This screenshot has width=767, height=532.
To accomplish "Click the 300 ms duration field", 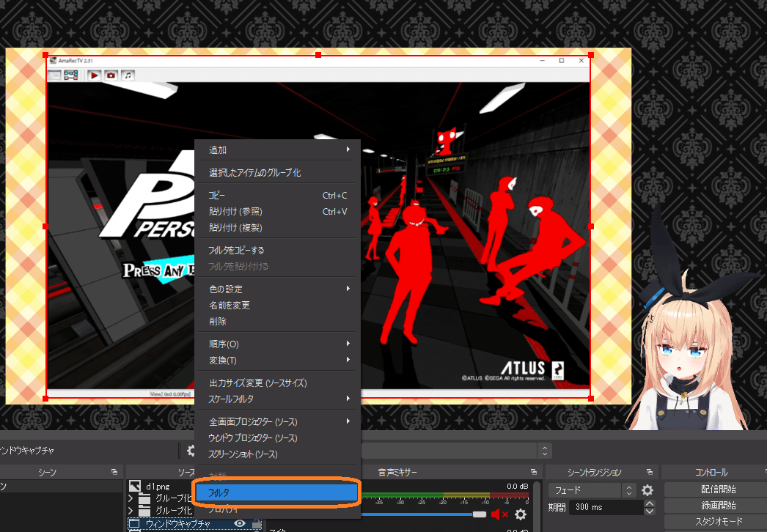I will 606,507.
